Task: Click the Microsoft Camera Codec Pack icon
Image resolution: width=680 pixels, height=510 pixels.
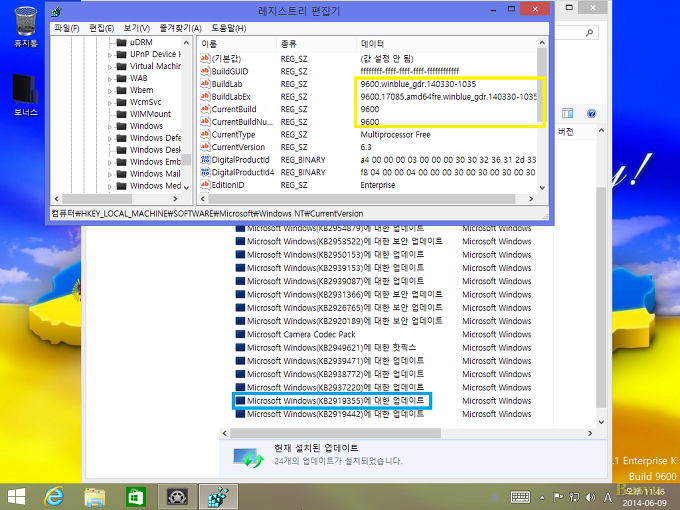Action: 240,334
